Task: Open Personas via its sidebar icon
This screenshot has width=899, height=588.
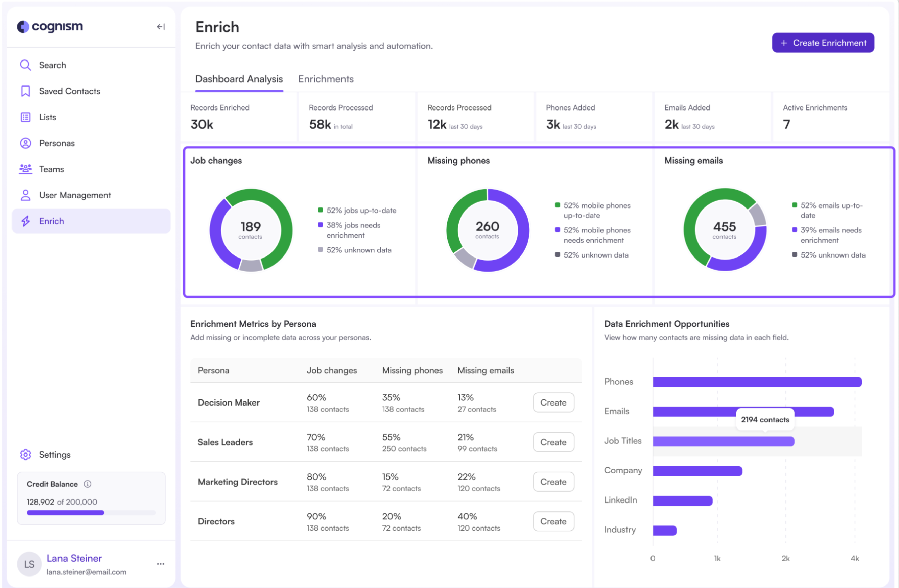Action: [x=25, y=143]
